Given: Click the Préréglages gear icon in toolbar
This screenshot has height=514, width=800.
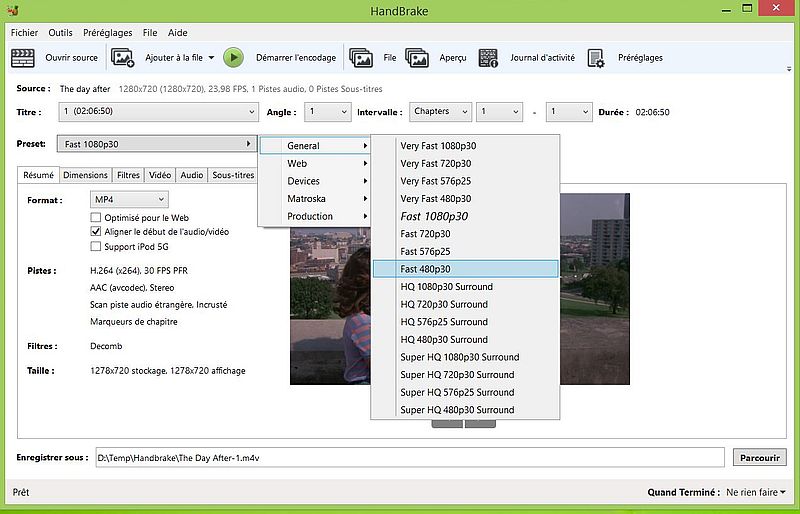Looking at the screenshot, I should pyautogui.click(x=596, y=58).
